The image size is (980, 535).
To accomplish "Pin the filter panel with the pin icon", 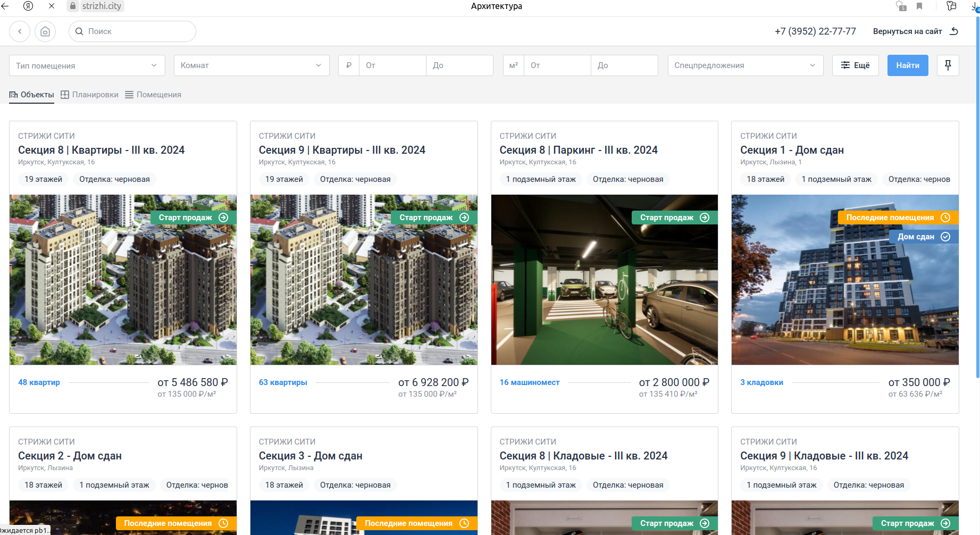I will (948, 65).
